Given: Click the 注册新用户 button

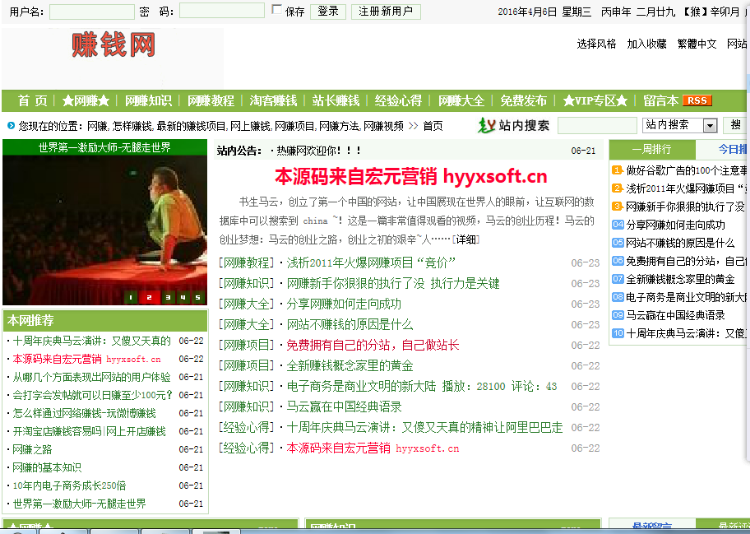Looking at the screenshot, I should point(386,11).
